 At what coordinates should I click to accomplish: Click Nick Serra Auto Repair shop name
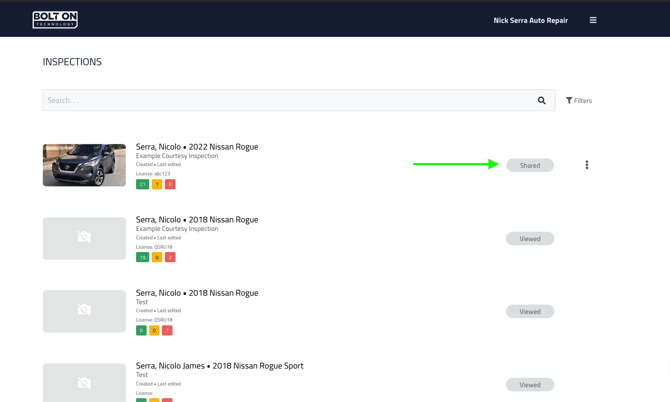click(530, 20)
